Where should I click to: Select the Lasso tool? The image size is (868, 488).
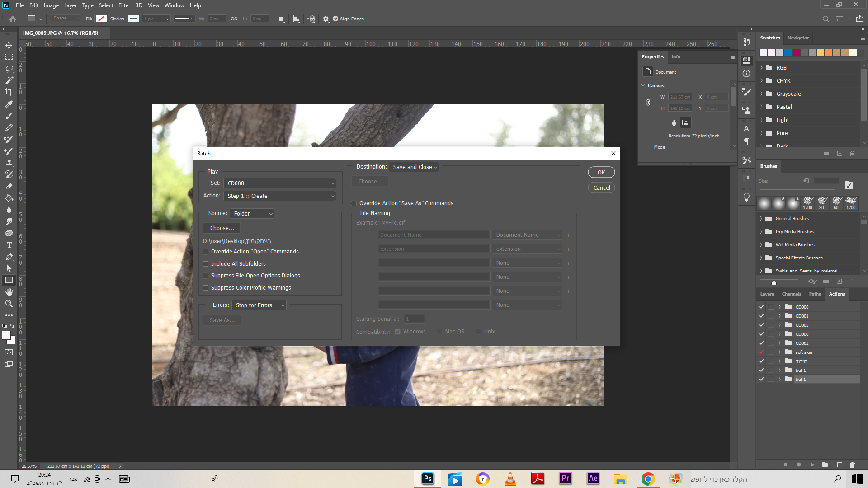(x=9, y=69)
